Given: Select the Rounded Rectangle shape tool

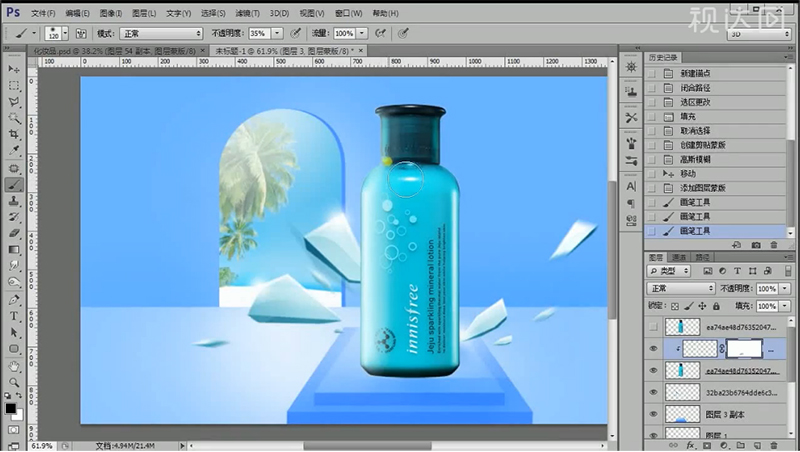Looking at the screenshot, I should (14, 349).
